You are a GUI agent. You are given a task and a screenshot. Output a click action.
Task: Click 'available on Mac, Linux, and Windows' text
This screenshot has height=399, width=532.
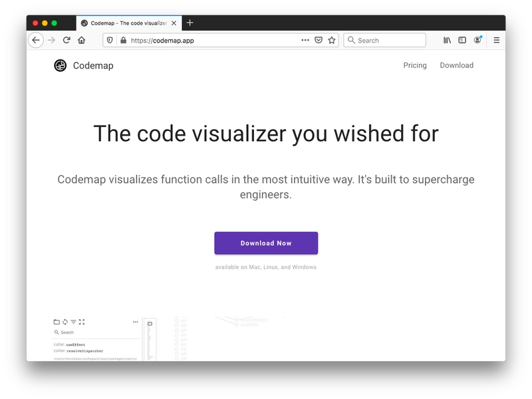(266, 267)
